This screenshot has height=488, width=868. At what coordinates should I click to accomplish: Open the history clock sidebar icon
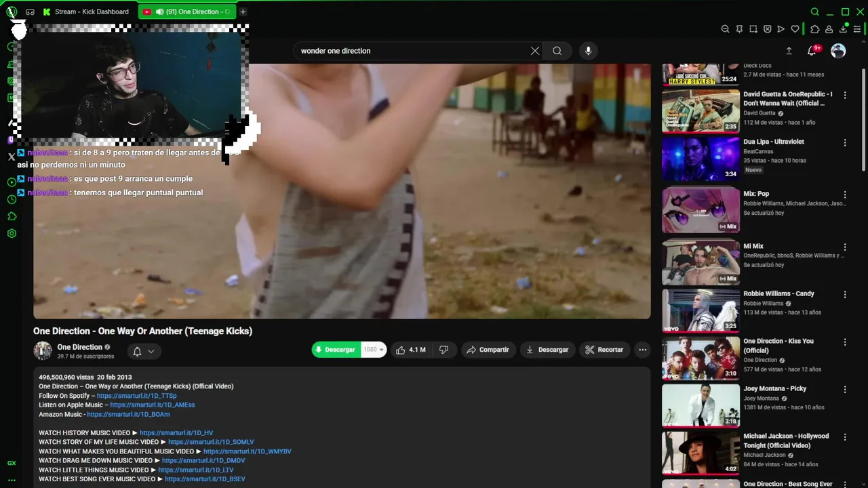point(12,199)
